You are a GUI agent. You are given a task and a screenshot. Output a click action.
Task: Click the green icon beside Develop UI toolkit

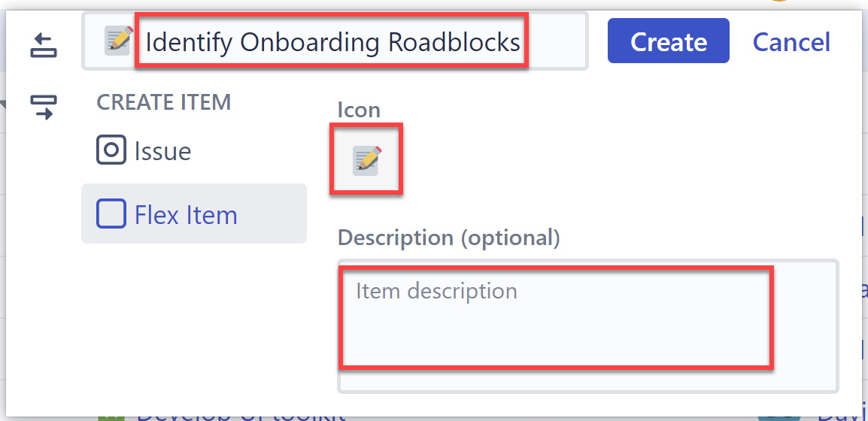111,415
